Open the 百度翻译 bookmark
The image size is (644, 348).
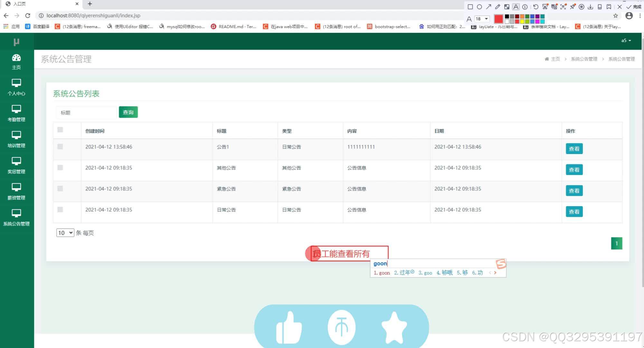coord(37,26)
